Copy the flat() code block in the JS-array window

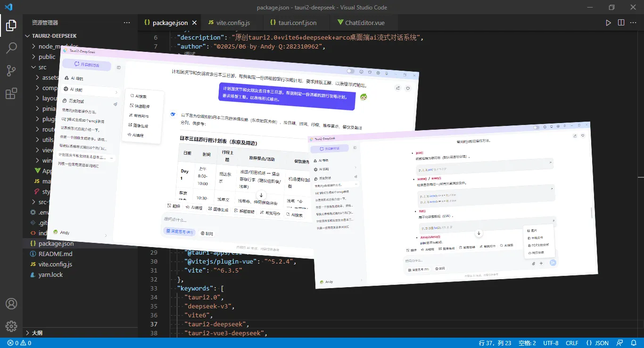553,221
